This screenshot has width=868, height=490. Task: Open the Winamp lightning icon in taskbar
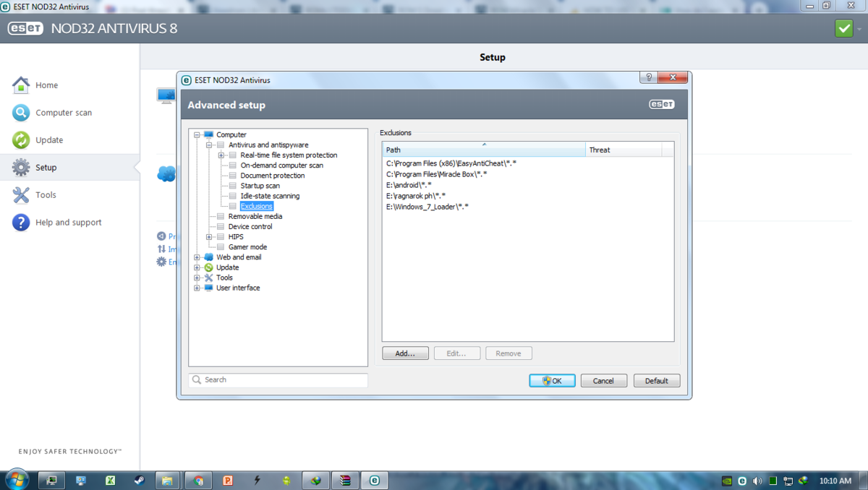[257, 480]
